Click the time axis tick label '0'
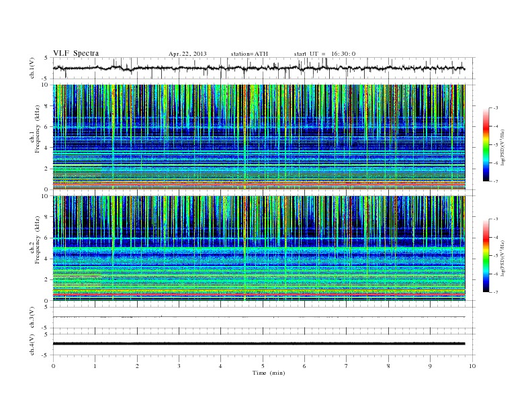The width and height of the screenshot is (532, 411). [x=53, y=366]
